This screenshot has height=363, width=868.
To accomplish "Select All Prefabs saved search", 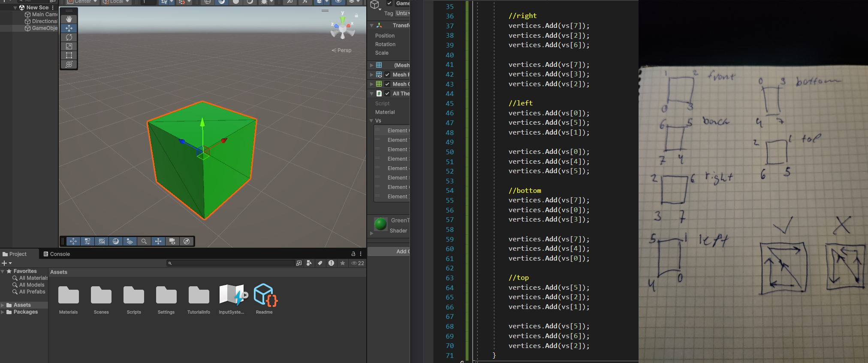I will [x=29, y=292].
